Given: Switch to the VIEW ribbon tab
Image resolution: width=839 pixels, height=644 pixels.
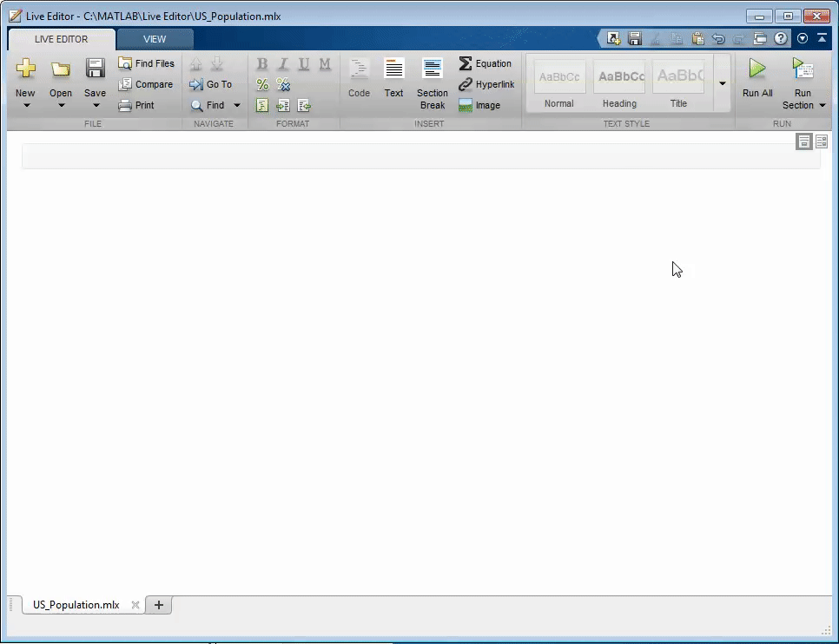Looking at the screenshot, I should click(x=155, y=38).
